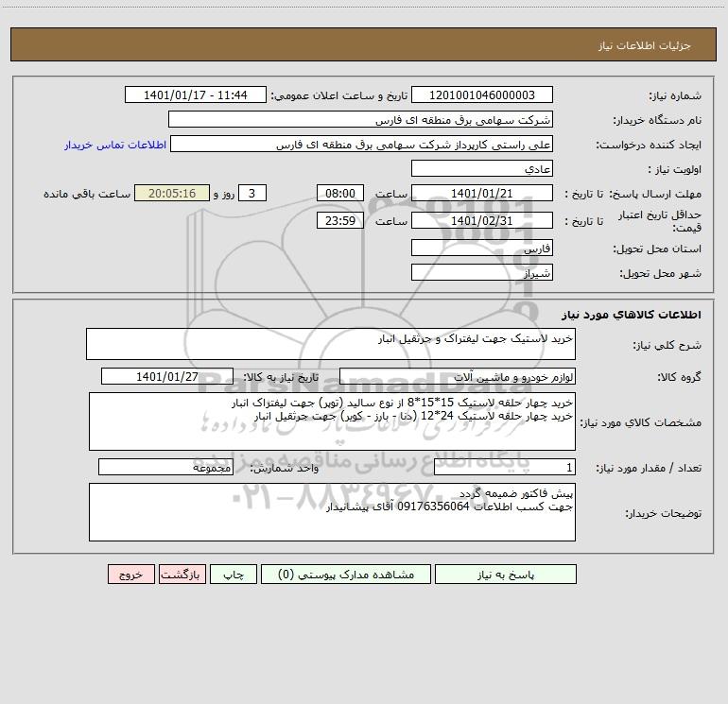This screenshot has width=728, height=704.
Task: Click the بازگشت back button
Action: click(182, 575)
